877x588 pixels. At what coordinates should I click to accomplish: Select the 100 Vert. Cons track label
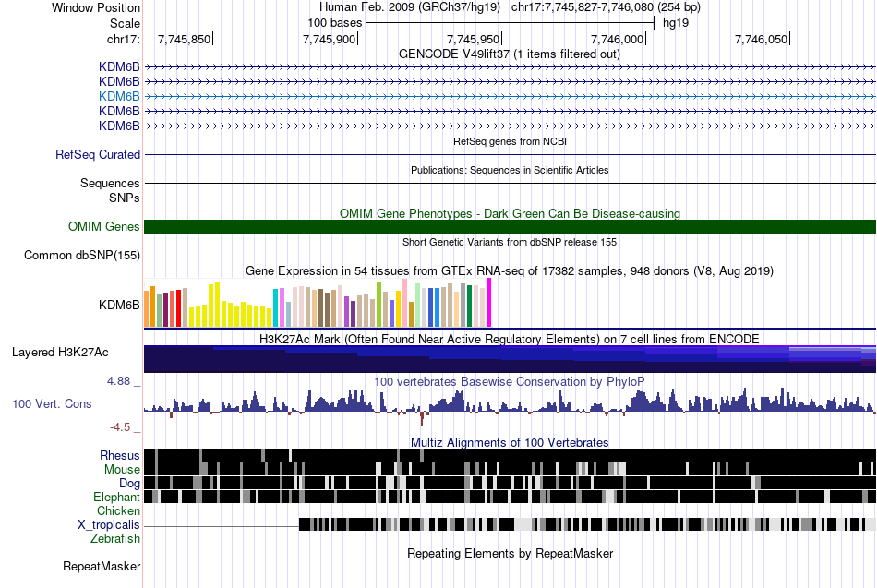[x=52, y=404]
